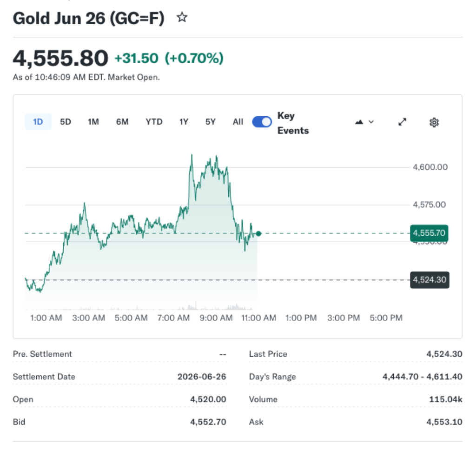The height and width of the screenshot is (451, 476).
Task: Select the 1Y range
Action: [183, 122]
